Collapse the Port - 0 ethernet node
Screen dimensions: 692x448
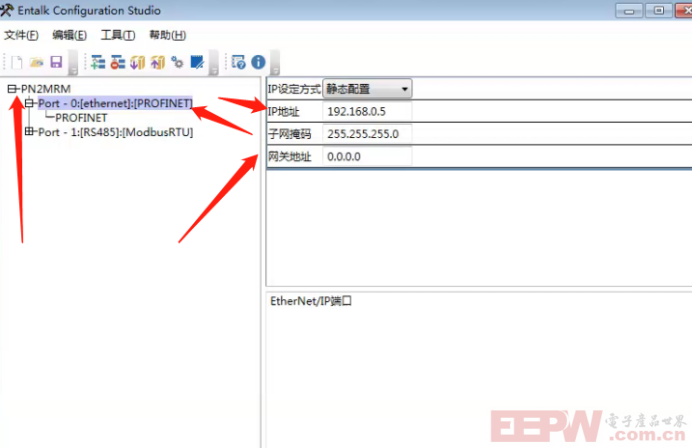click(x=29, y=103)
